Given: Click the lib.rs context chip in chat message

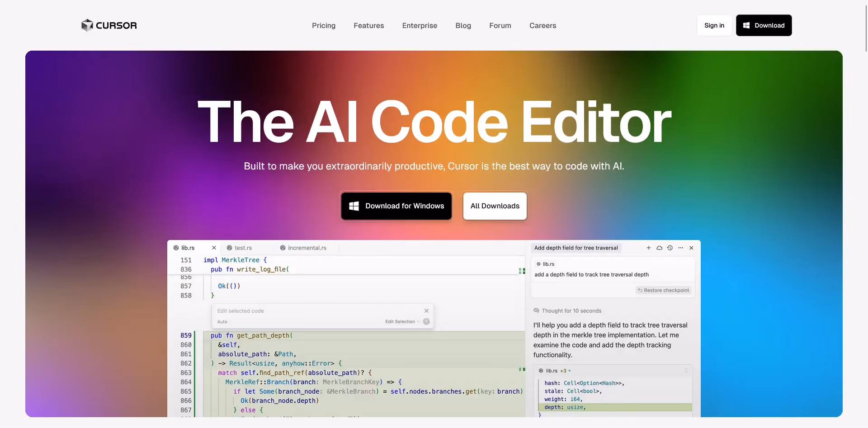Looking at the screenshot, I should click(546, 264).
